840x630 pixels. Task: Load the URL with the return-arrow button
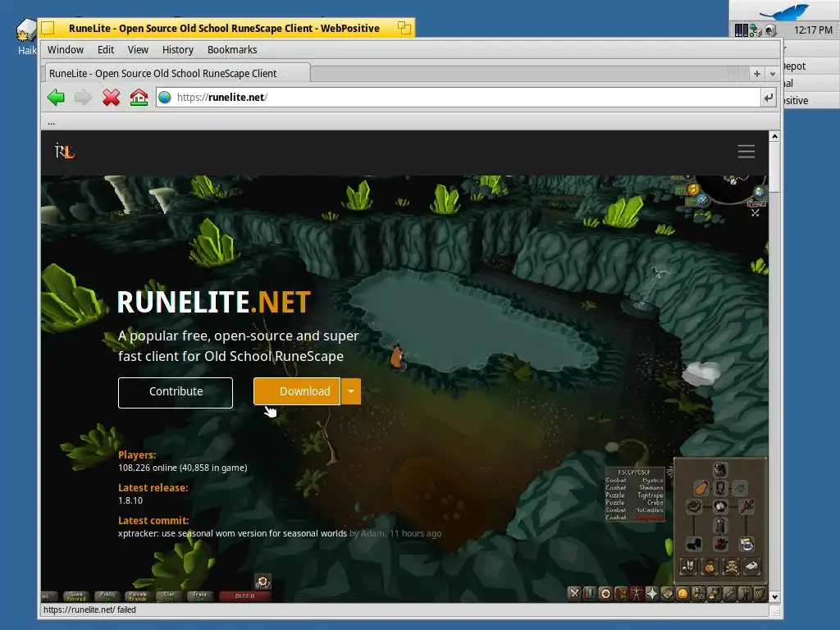point(769,98)
